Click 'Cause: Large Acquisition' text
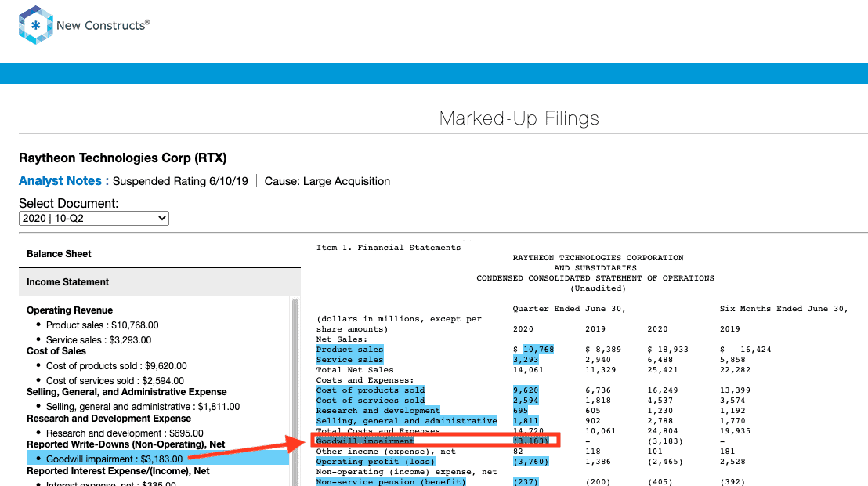Image resolution: width=868 pixels, height=486 pixels. click(x=327, y=181)
